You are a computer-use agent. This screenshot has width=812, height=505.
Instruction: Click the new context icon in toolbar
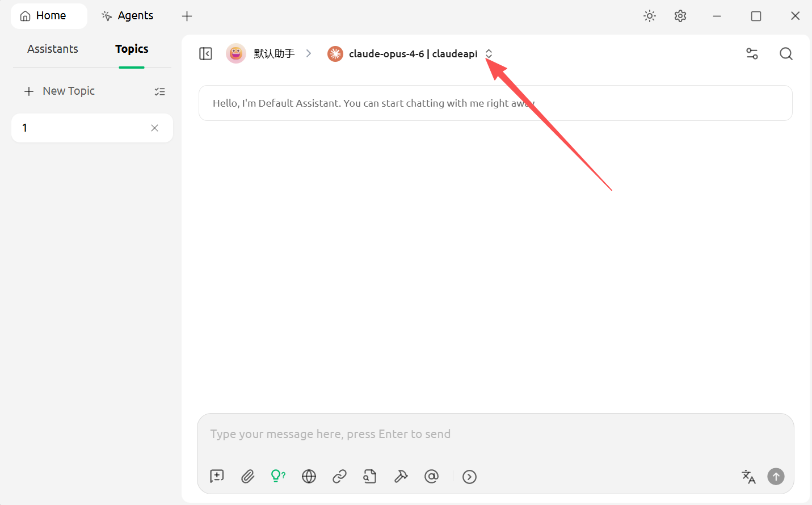click(x=217, y=477)
